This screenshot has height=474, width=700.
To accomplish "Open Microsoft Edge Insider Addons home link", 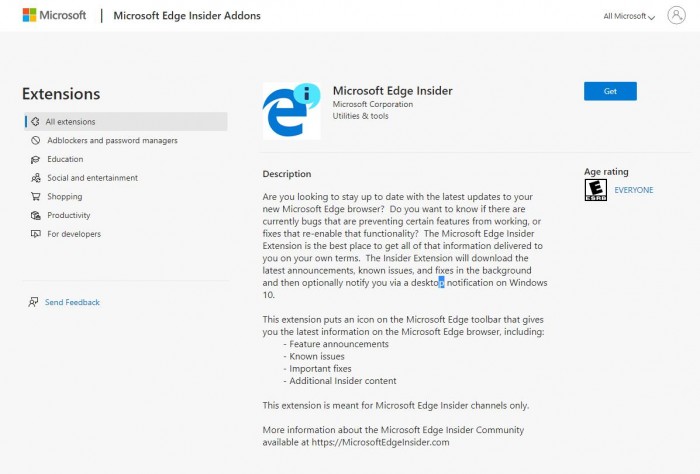I will [187, 16].
